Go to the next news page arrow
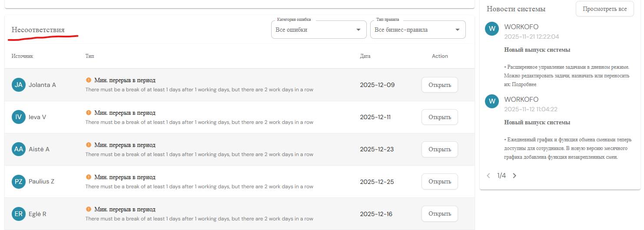644x230 pixels. (515, 176)
